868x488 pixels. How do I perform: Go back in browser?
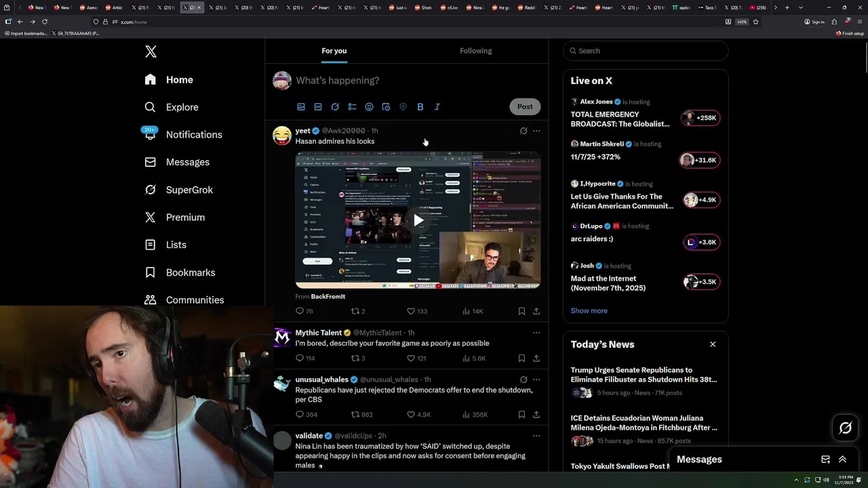20,22
